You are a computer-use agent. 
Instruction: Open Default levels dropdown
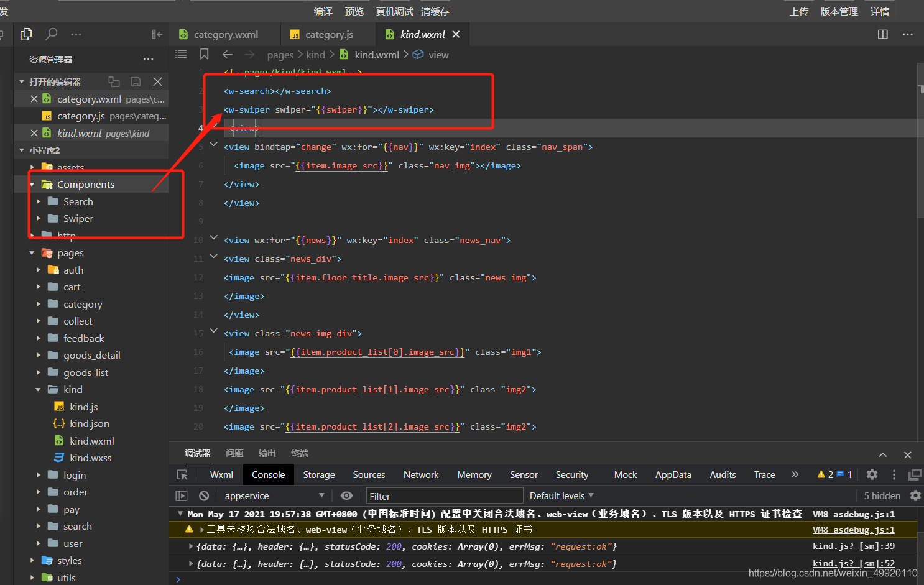561,496
